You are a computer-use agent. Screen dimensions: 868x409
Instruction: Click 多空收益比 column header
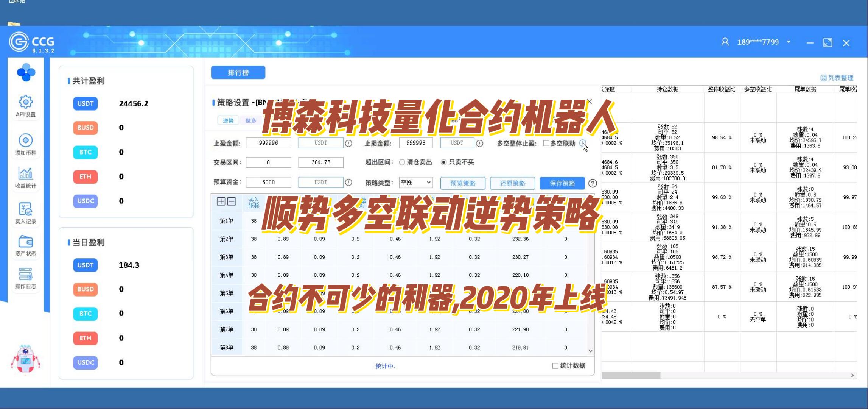click(x=758, y=89)
